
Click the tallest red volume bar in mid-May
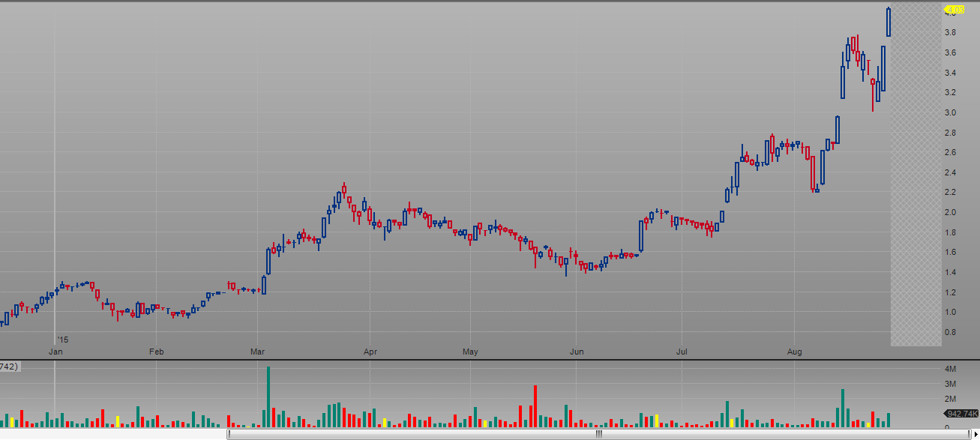pyautogui.click(x=535, y=406)
